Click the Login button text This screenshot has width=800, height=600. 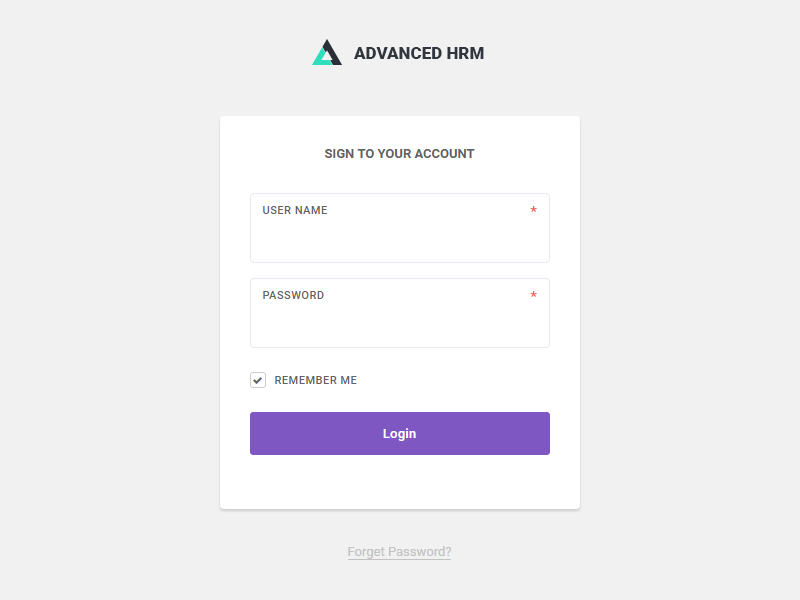pyautogui.click(x=399, y=433)
